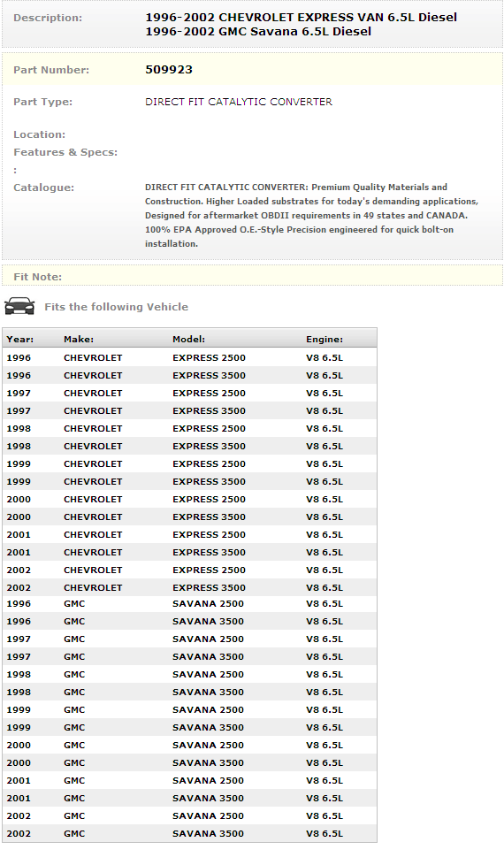Screen dimensions: 504x865
Task: Click the Fit Note label
Action: point(37,276)
